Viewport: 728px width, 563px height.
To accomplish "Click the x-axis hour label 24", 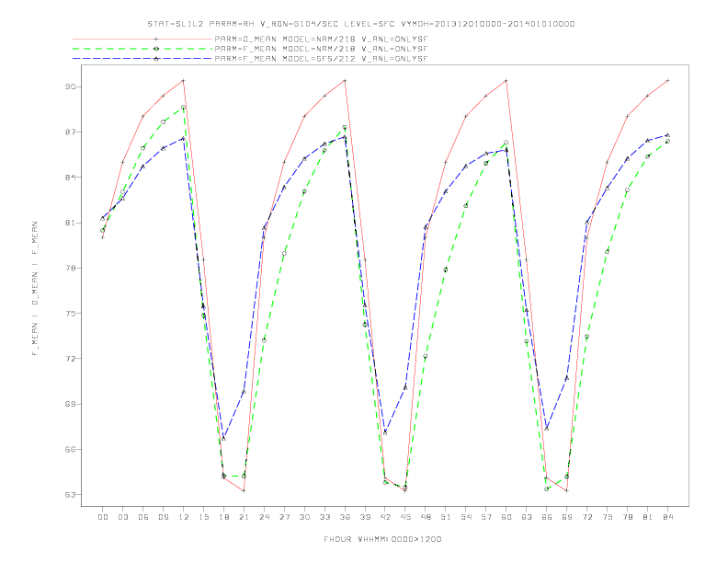I will click(x=264, y=517).
